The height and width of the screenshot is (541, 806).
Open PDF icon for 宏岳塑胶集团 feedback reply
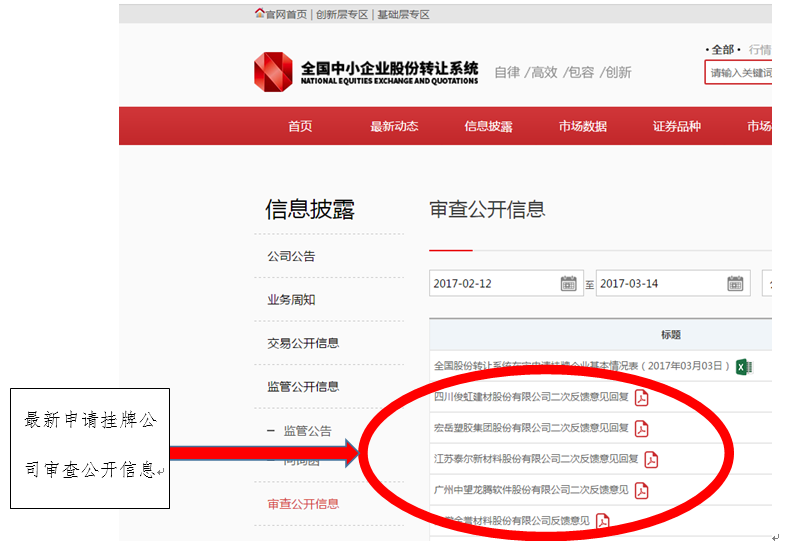point(642,428)
